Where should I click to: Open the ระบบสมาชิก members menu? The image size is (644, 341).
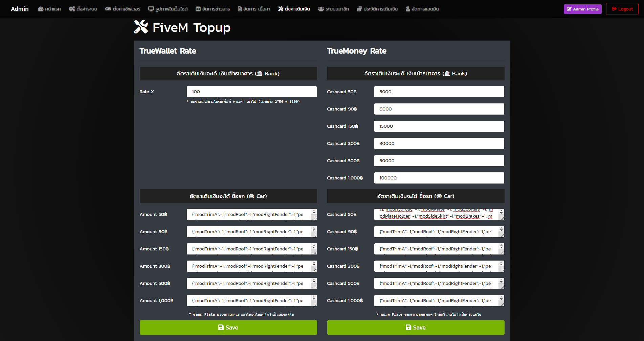pos(333,9)
